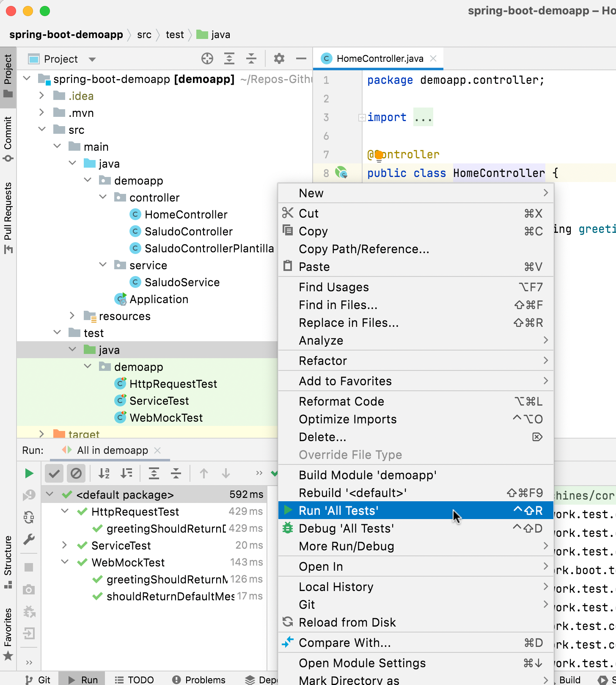Expand all test results in Run panel
The height and width of the screenshot is (685, 616).
(154, 473)
